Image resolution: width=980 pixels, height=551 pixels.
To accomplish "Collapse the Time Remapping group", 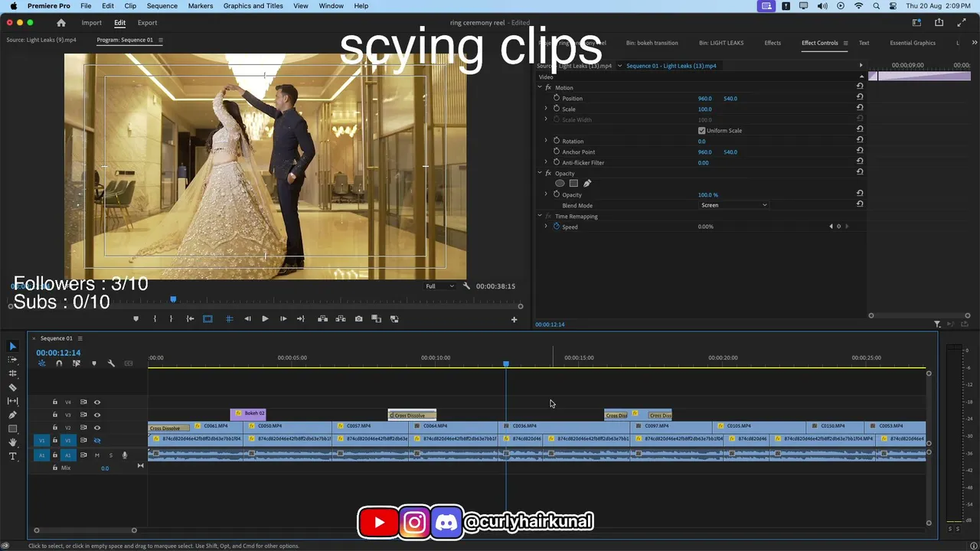I will pos(539,216).
